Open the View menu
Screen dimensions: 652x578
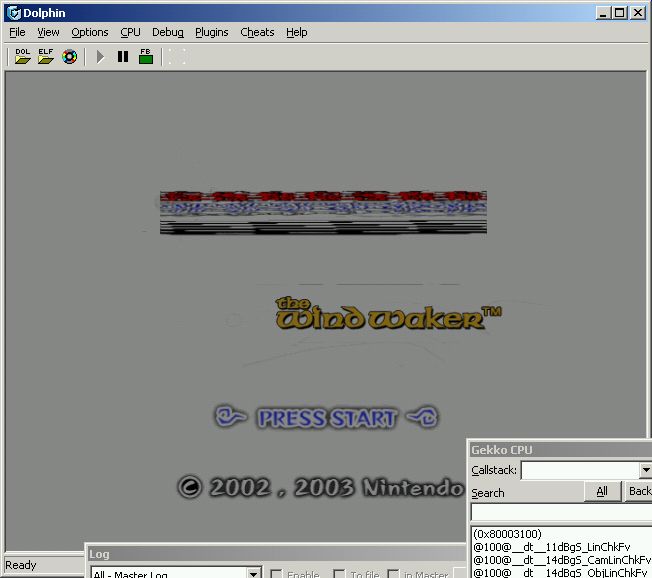[x=48, y=32]
